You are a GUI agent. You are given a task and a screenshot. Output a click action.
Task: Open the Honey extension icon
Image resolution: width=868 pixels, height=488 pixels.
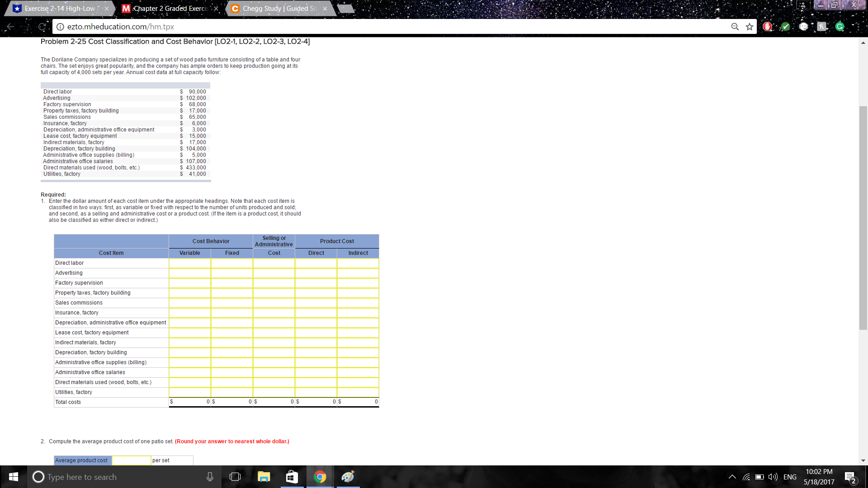click(821, 26)
